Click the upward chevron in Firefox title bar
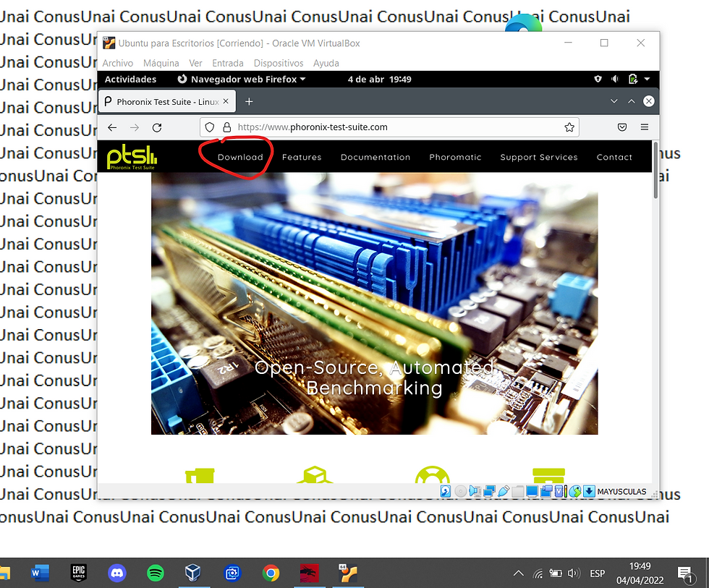The image size is (709, 588). [x=631, y=101]
